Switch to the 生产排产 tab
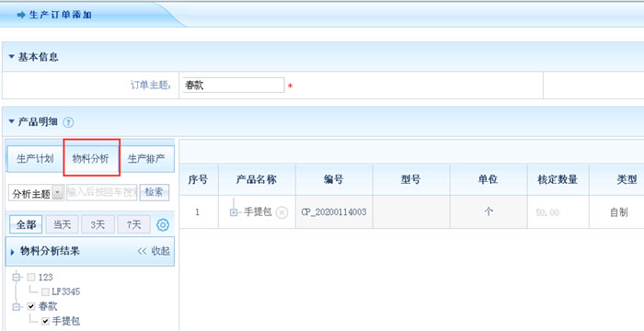The width and height of the screenshot is (644, 331). pos(146,159)
